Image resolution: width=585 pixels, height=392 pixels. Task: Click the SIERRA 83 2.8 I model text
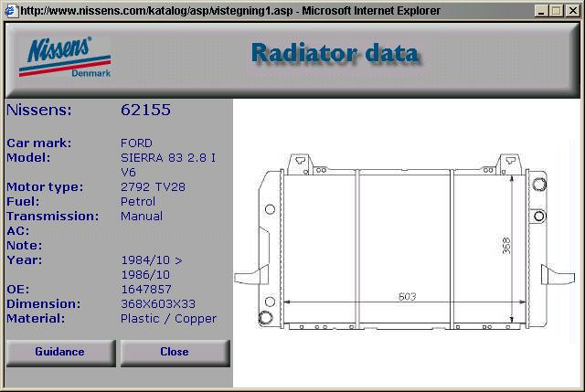(168, 158)
